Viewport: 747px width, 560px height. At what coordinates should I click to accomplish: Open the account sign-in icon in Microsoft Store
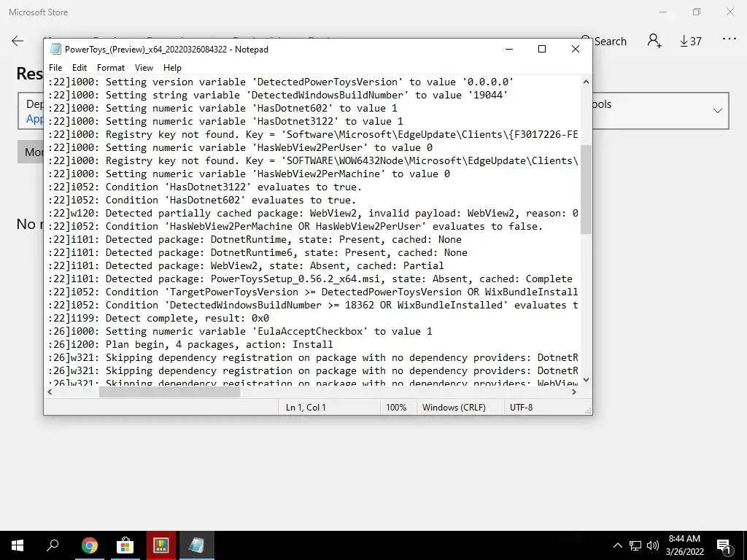(654, 41)
